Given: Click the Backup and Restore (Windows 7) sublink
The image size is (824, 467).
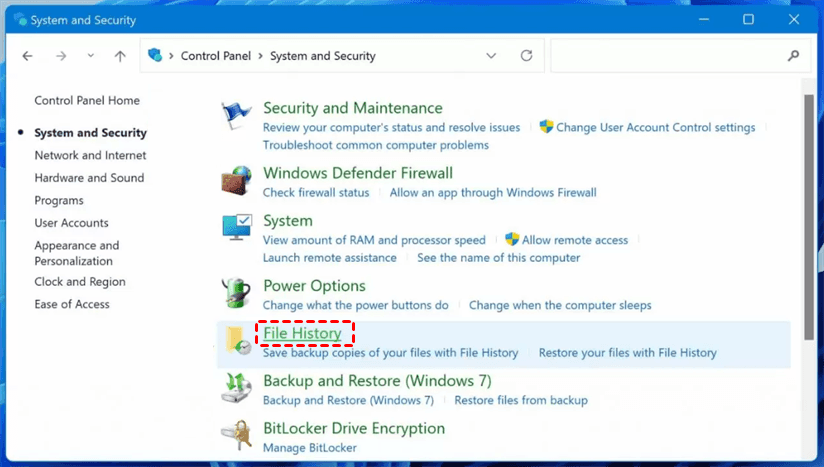Looking at the screenshot, I should pos(348,401).
